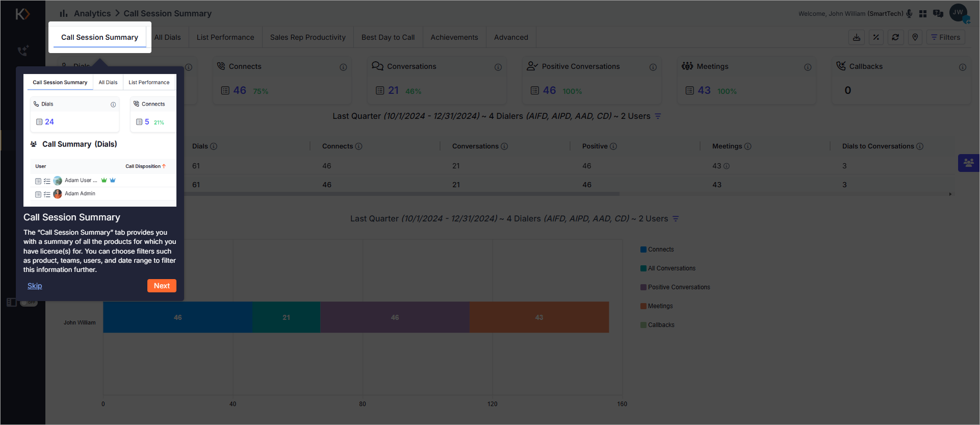
Task: Click the tour preview image of Call Summary
Action: pyautogui.click(x=100, y=140)
